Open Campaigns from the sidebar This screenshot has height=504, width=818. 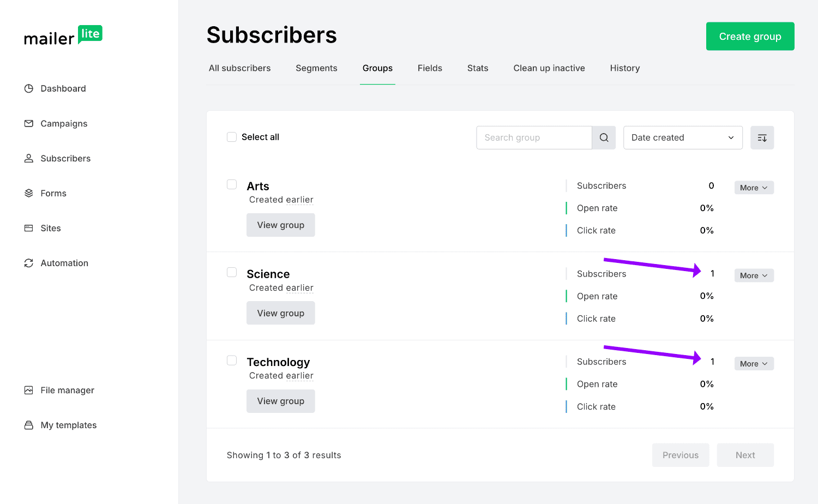click(x=64, y=123)
